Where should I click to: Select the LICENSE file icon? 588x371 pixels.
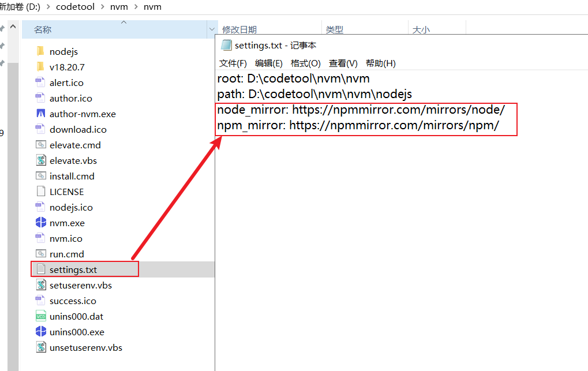[x=40, y=192]
